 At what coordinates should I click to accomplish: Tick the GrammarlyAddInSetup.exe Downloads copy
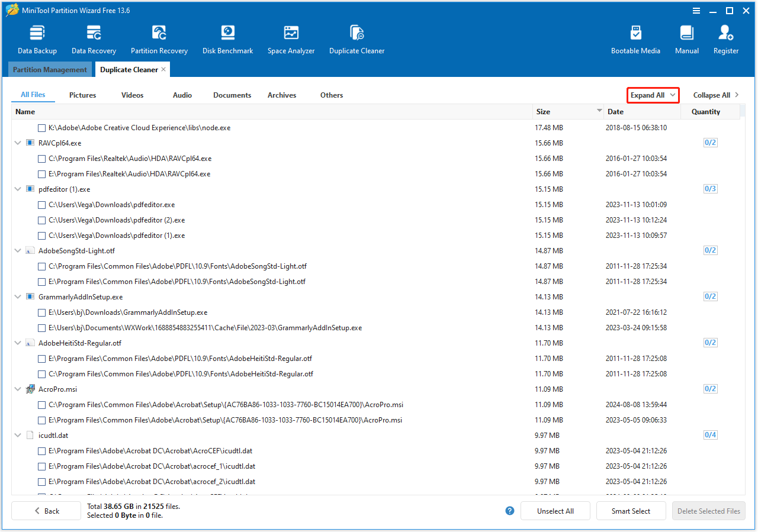click(x=41, y=312)
